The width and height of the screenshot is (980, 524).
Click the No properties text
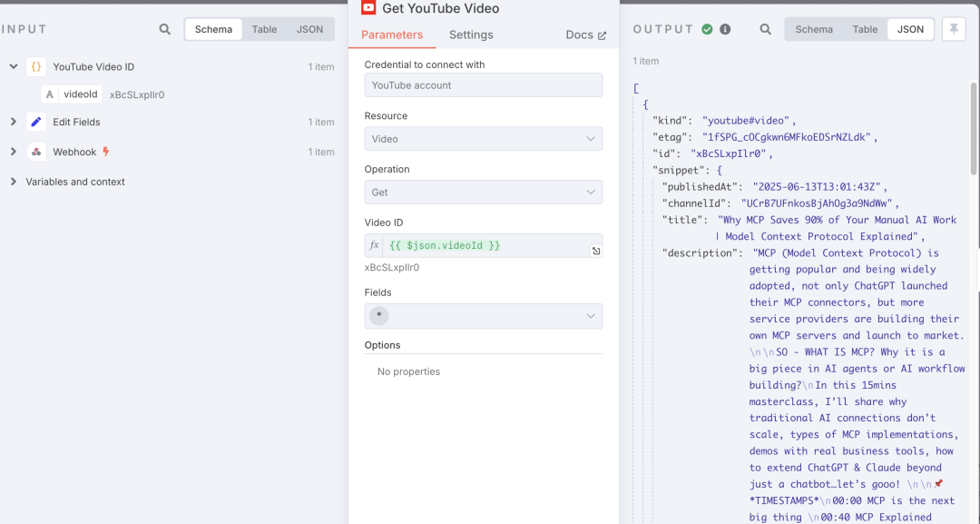[x=408, y=371]
